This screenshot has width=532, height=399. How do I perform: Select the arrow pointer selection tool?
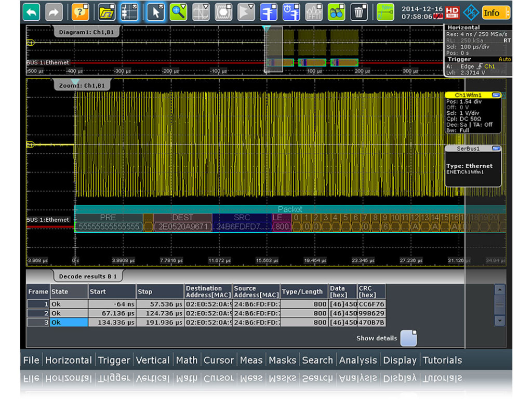pyautogui.click(x=156, y=12)
